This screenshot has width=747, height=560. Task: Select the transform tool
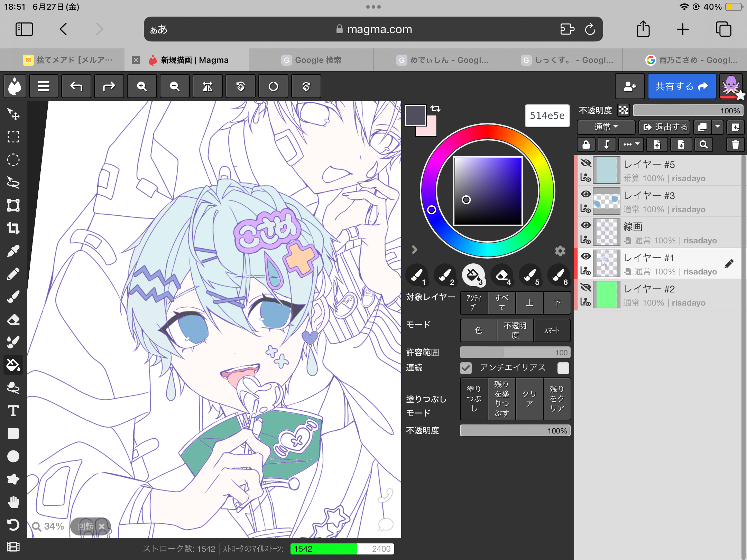[13, 205]
